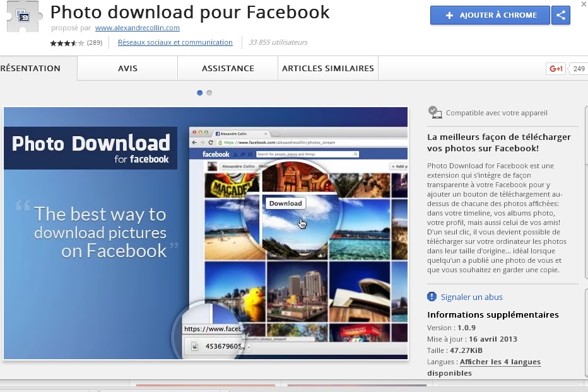Open Réseaux sociaux et communication category
588x392 pixels.
175,42
